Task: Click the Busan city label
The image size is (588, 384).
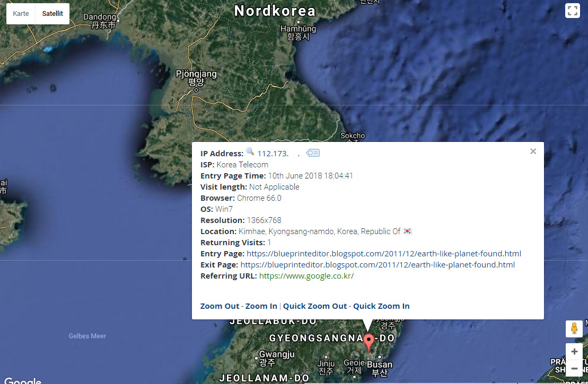Action: point(380,369)
